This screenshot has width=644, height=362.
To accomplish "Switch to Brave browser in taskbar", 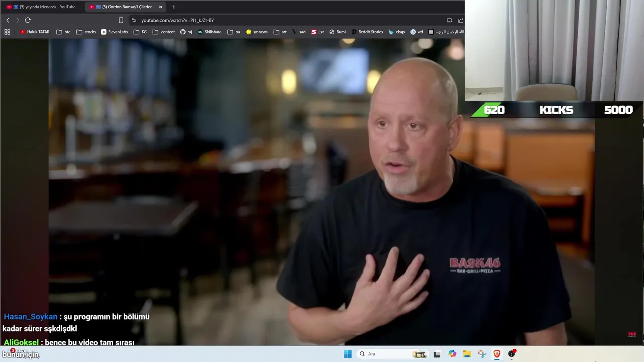I will (497, 354).
